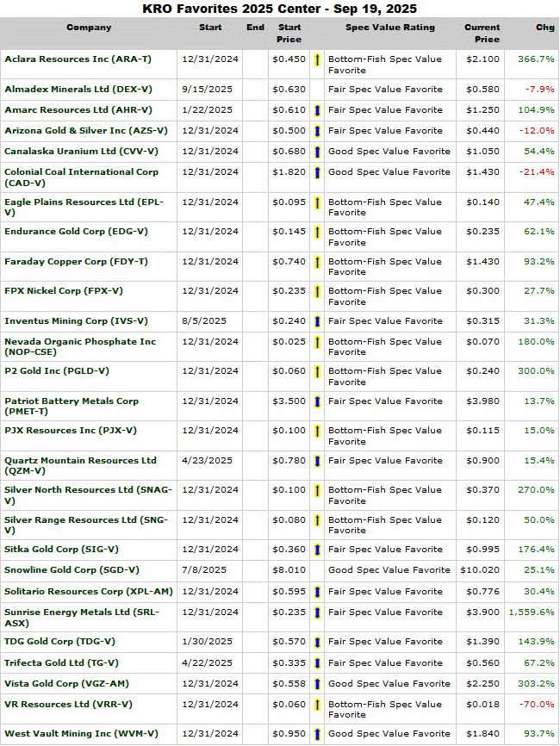Click the arrow icon in Silver North Resources row
560x746 pixels.
pyautogui.click(x=317, y=490)
